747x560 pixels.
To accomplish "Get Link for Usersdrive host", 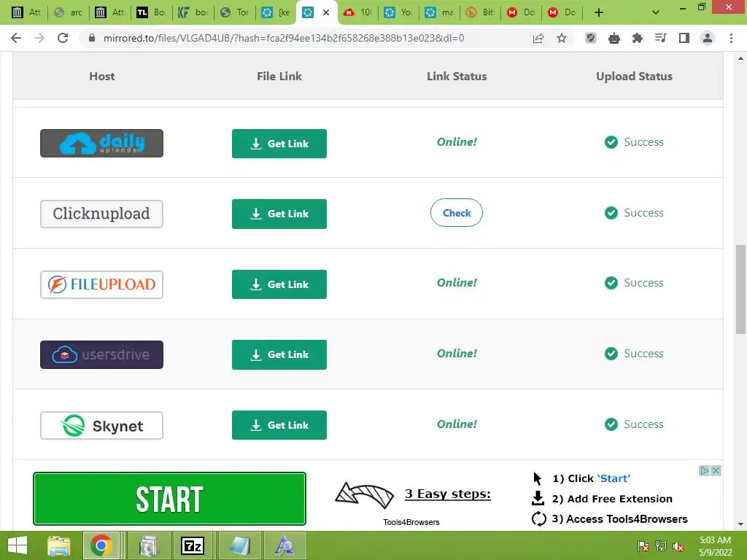I will (x=279, y=354).
